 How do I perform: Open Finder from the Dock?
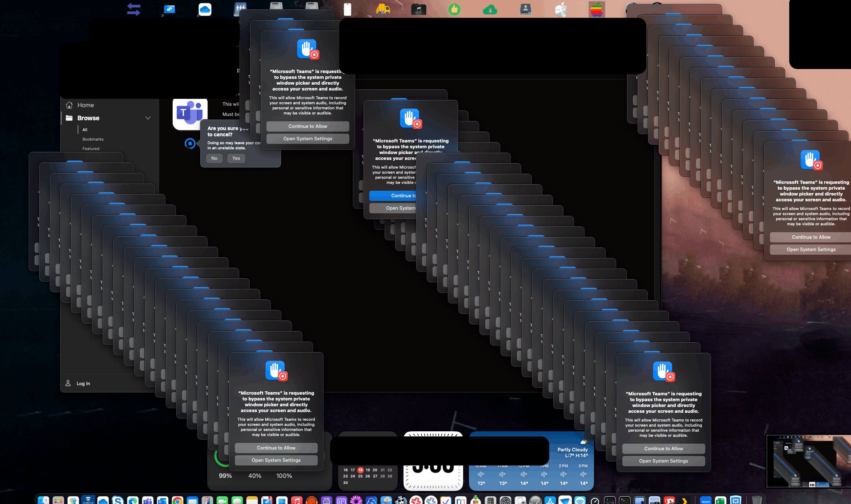tap(43, 500)
